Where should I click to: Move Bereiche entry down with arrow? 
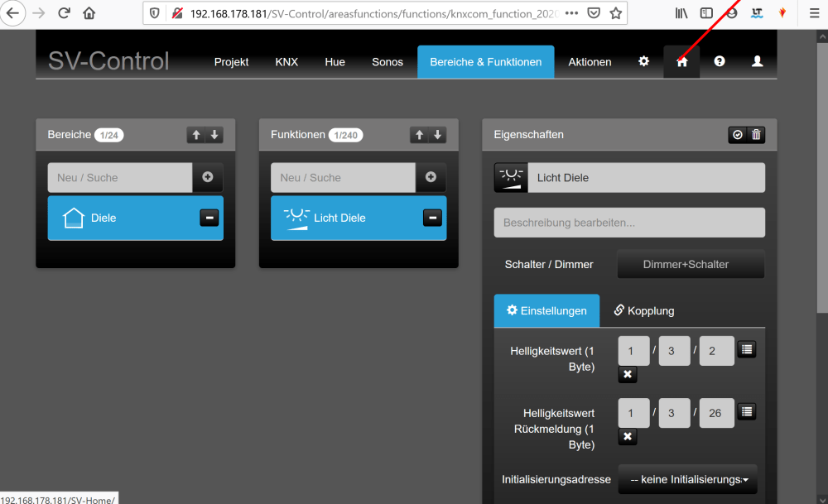tap(214, 135)
